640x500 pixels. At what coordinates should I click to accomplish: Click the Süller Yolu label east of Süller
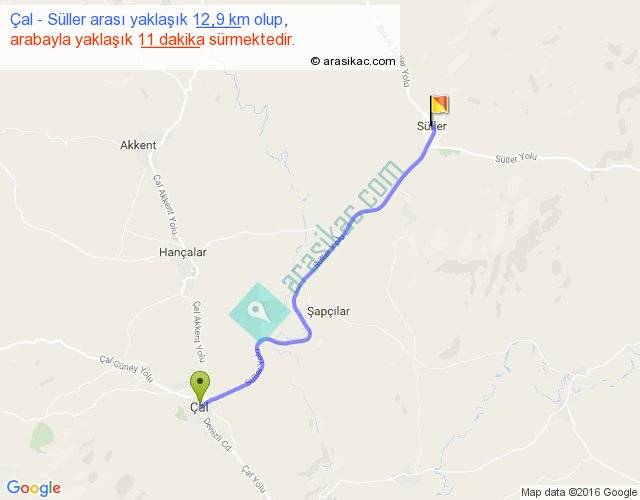516,158
